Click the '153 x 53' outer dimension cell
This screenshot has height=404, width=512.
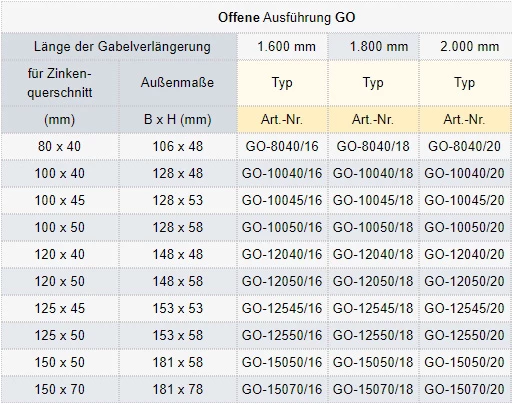click(178, 308)
